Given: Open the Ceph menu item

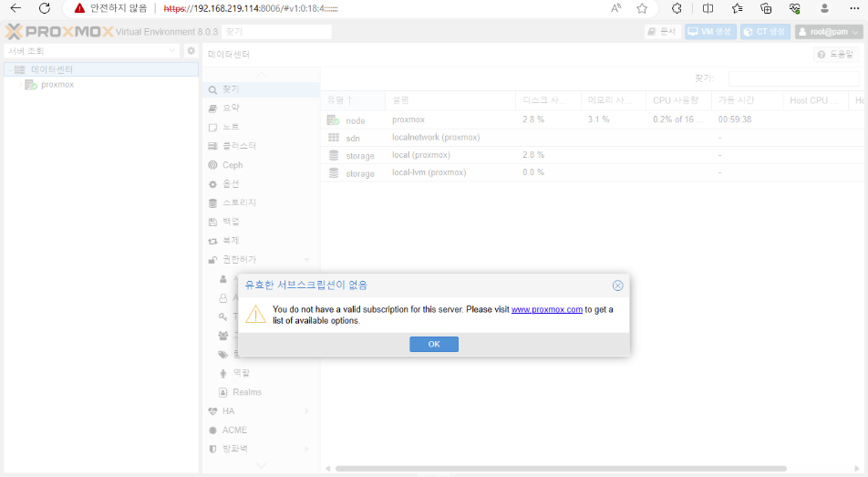Looking at the screenshot, I should pyautogui.click(x=261, y=165).
